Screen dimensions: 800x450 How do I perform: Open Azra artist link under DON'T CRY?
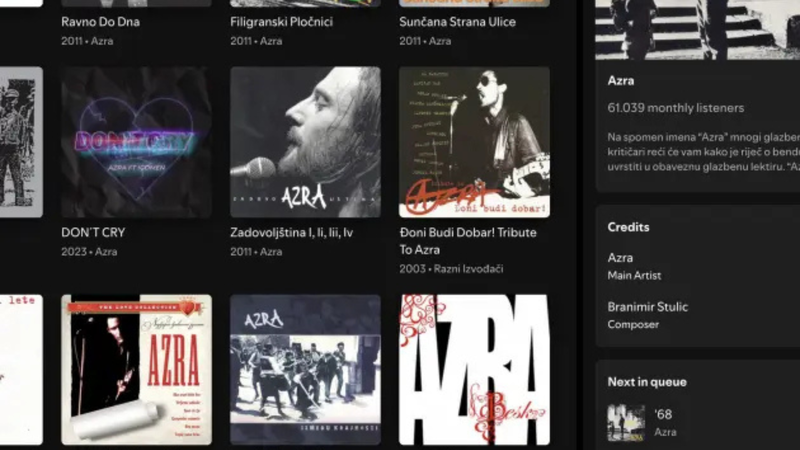tap(106, 252)
